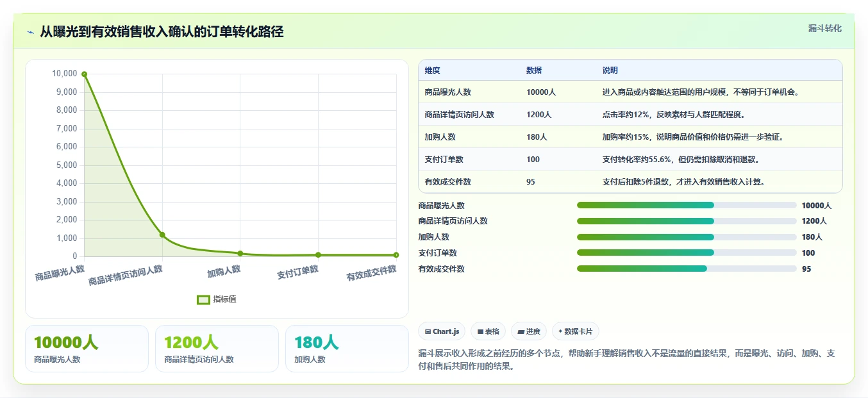This screenshot has height=398, width=868.
Task: Click the 180人 value in the table
Action: [537, 137]
